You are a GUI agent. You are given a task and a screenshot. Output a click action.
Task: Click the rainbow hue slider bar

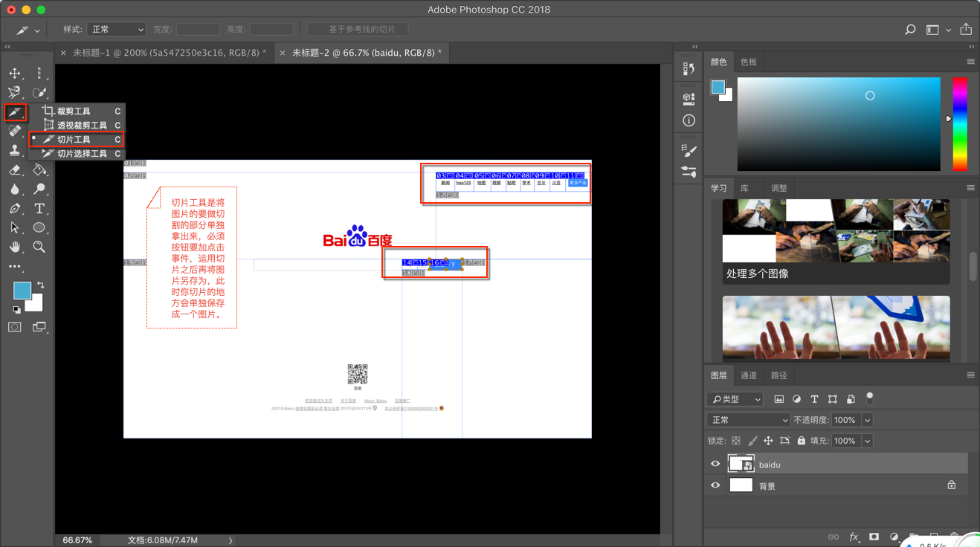960,124
